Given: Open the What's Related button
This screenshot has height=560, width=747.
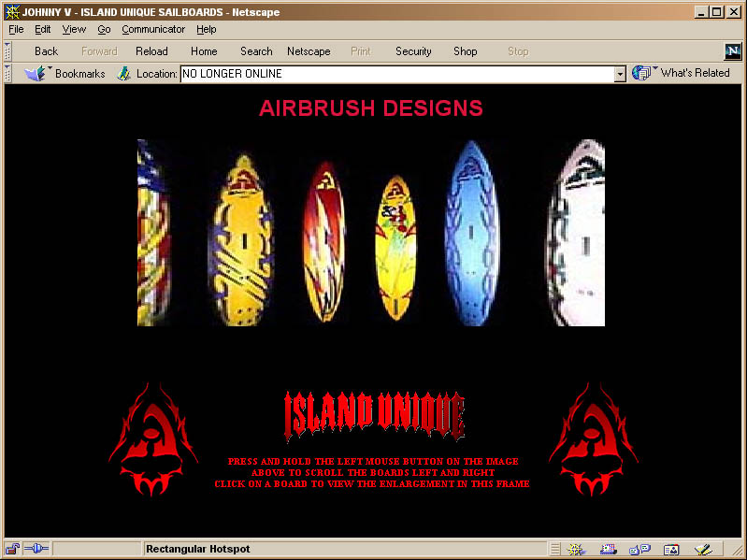Looking at the screenshot, I should click(x=681, y=73).
